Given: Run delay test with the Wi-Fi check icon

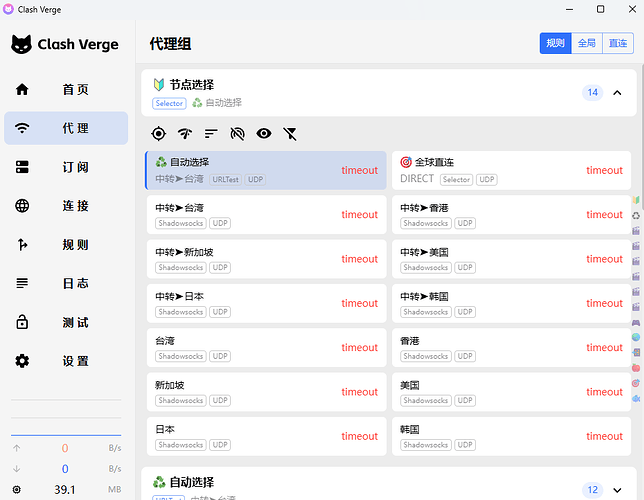Looking at the screenshot, I should click(185, 134).
